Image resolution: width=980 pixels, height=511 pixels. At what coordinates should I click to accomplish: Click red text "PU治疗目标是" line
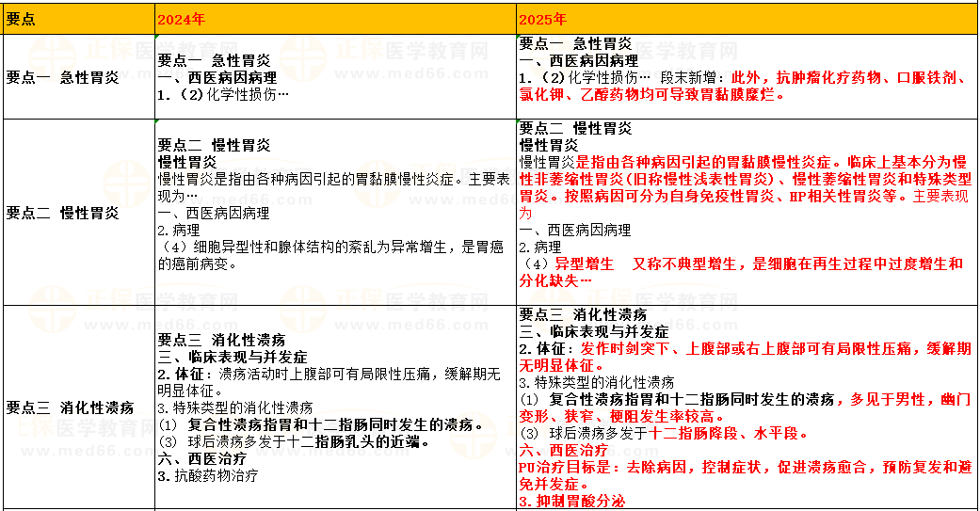pyautogui.click(x=744, y=467)
